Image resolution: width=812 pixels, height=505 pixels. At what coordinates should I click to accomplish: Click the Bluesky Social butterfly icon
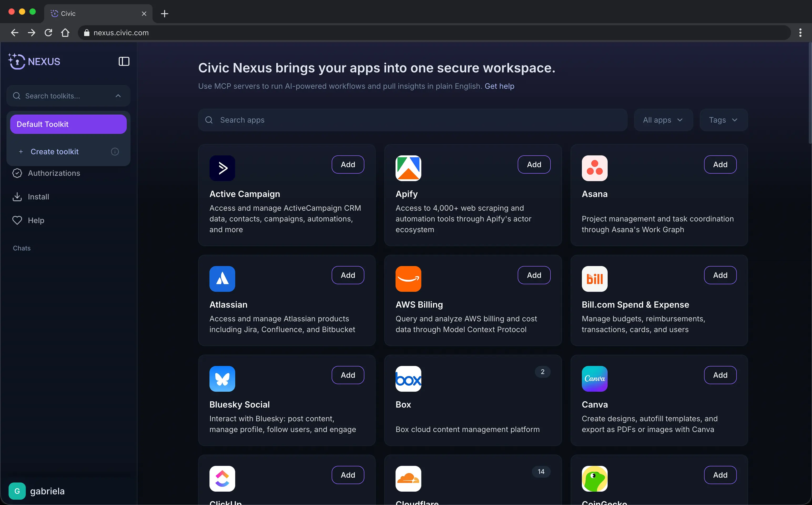(222, 378)
